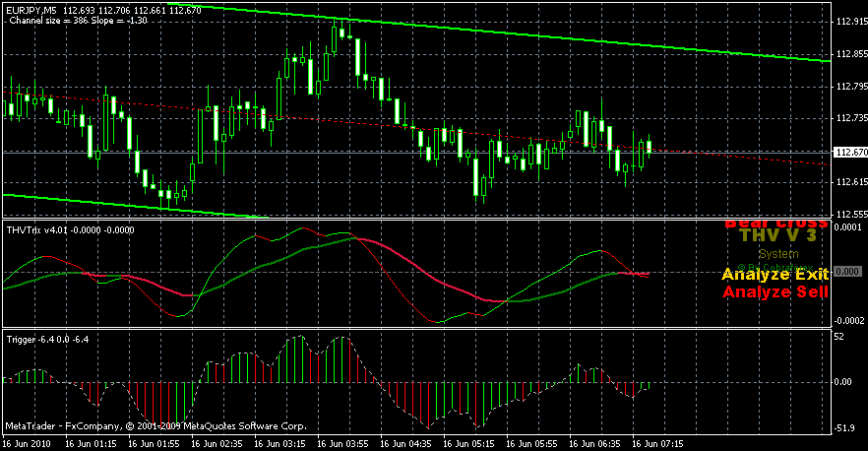Click the 0.000 THVTrix zero-level tag

point(847,272)
